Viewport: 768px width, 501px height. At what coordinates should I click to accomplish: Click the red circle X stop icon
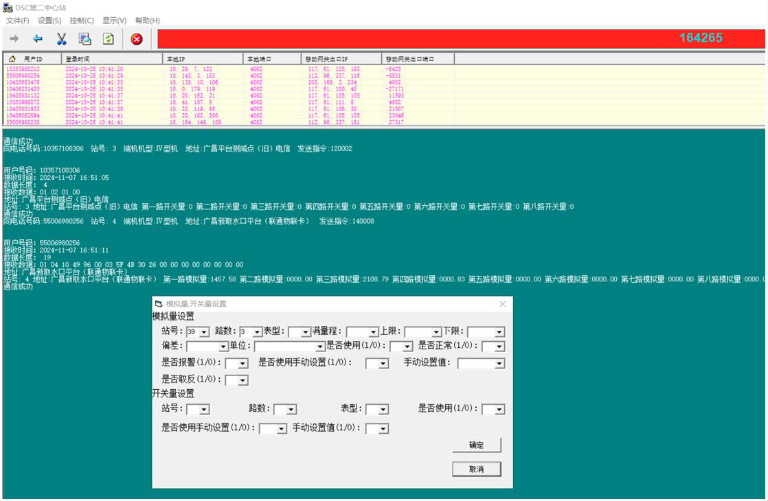click(137, 39)
